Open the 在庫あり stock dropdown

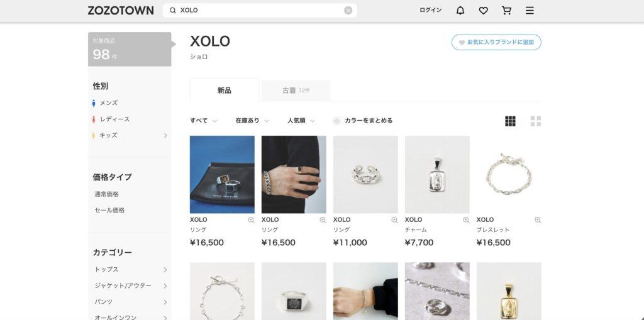[252, 121]
